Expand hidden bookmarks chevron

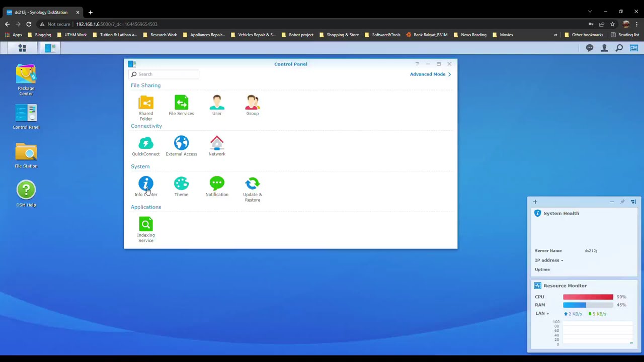coord(555,35)
